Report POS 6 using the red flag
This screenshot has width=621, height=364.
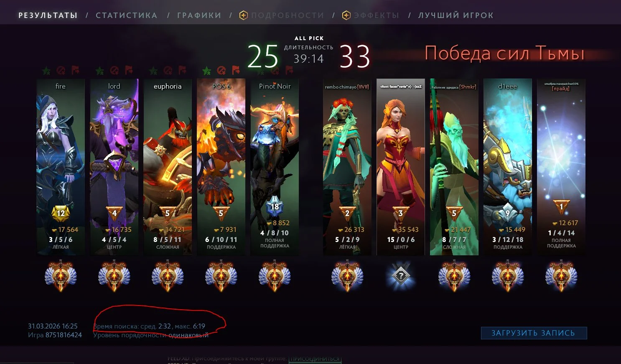pos(236,70)
